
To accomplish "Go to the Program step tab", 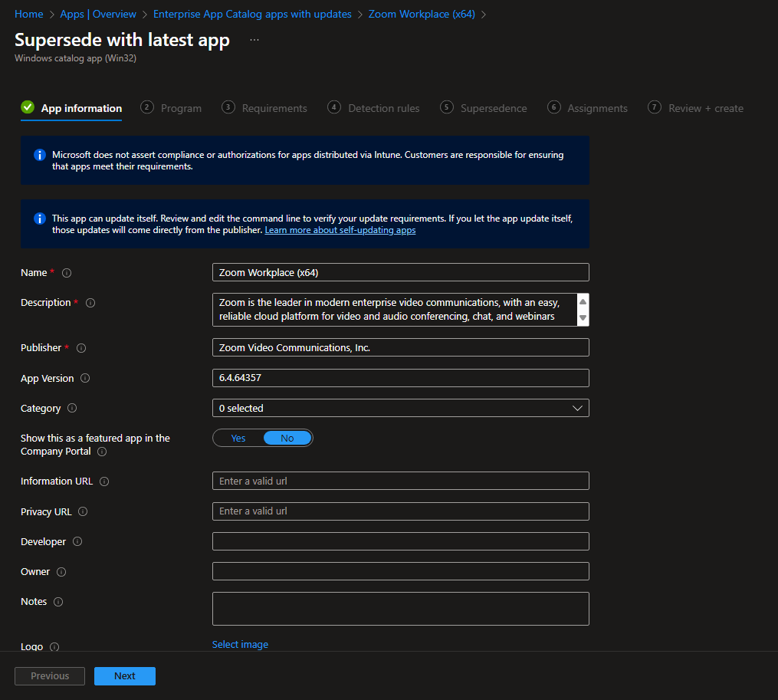I will [171, 108].
